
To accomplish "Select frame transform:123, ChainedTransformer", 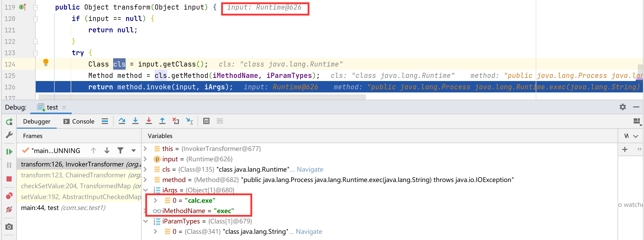I will (x=79, y=175).
